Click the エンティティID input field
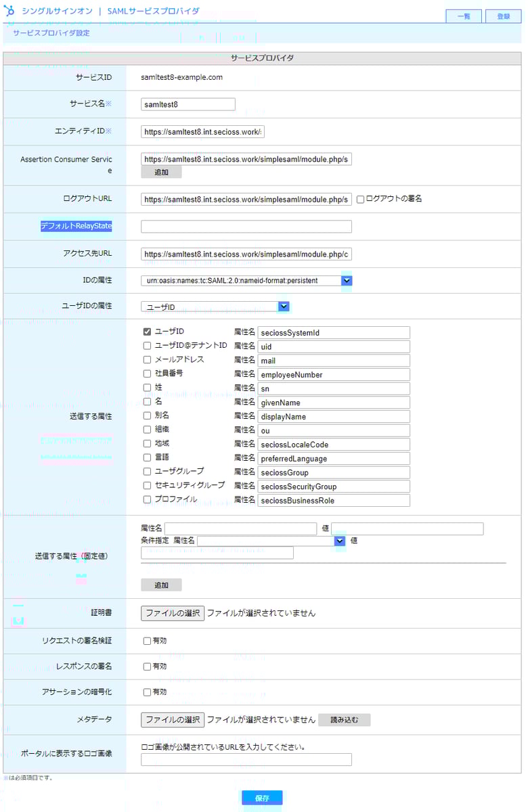Screen dimensions: 528x812 pyautogui.click(x=202, y=132)
